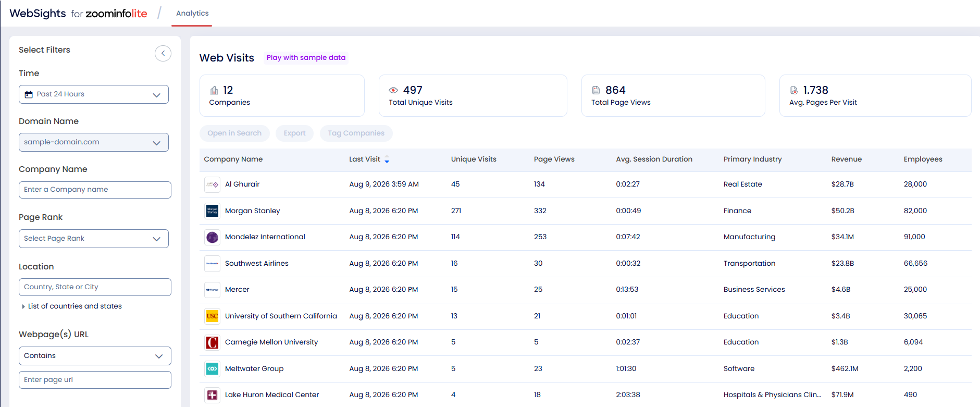
Task: Focus the Enter a Company name field
Action: point(95,190)
